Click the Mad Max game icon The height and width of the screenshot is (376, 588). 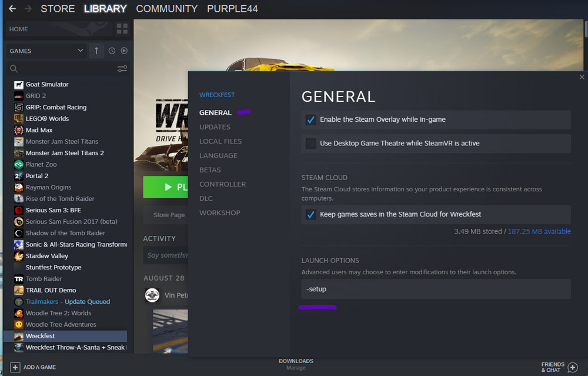[x=19, y=131]
